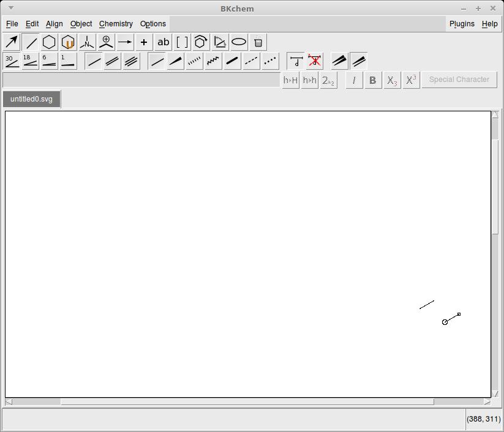The image size is (504, 432).
Task: Select the plus sign tool
Action: pyautogui.click(x=144, y=42)
